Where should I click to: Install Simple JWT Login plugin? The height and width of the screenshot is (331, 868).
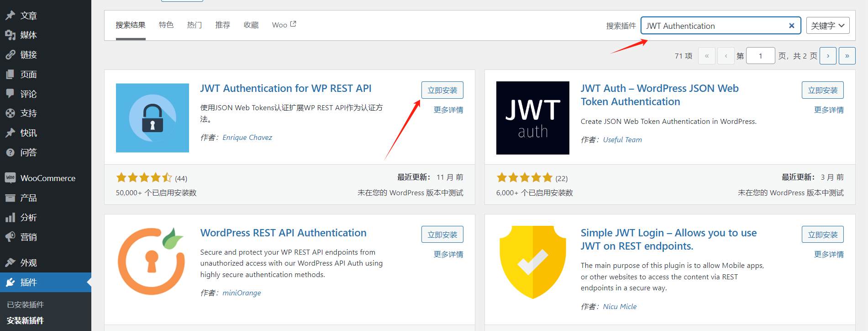click(823, 235)
